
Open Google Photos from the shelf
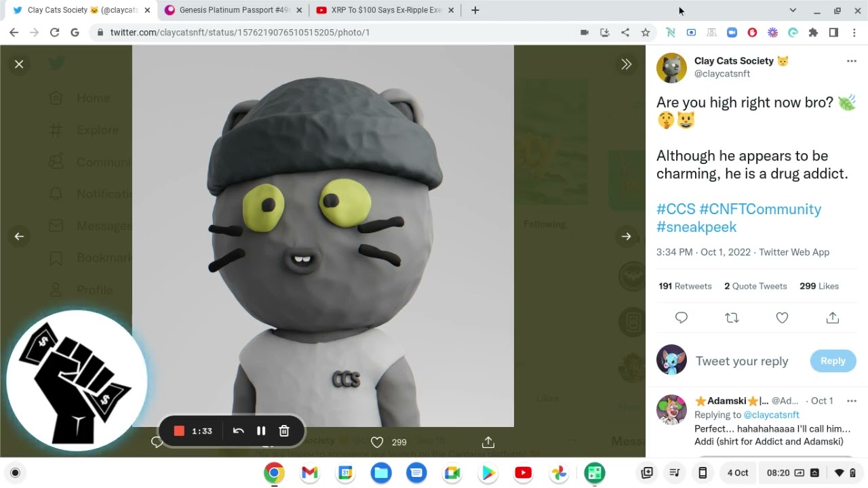[559, 473]
